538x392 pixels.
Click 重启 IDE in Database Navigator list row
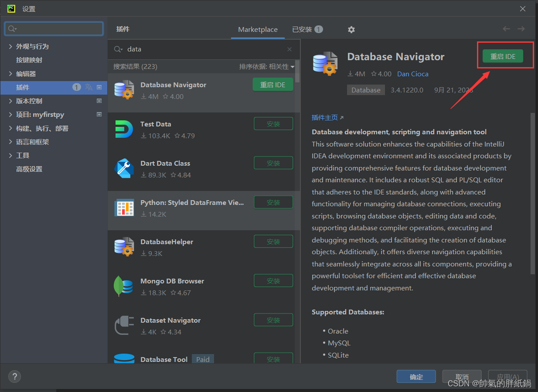point(273,85)
